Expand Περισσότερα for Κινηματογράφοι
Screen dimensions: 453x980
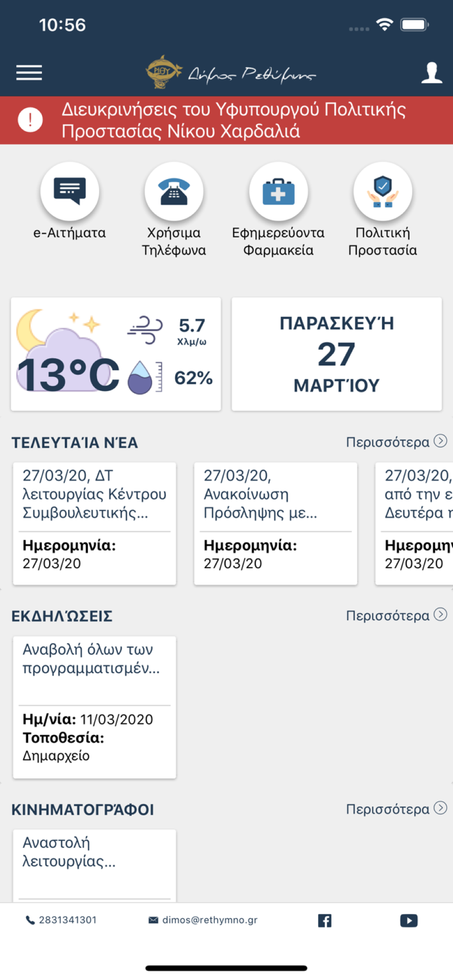[x=396, y=809]
